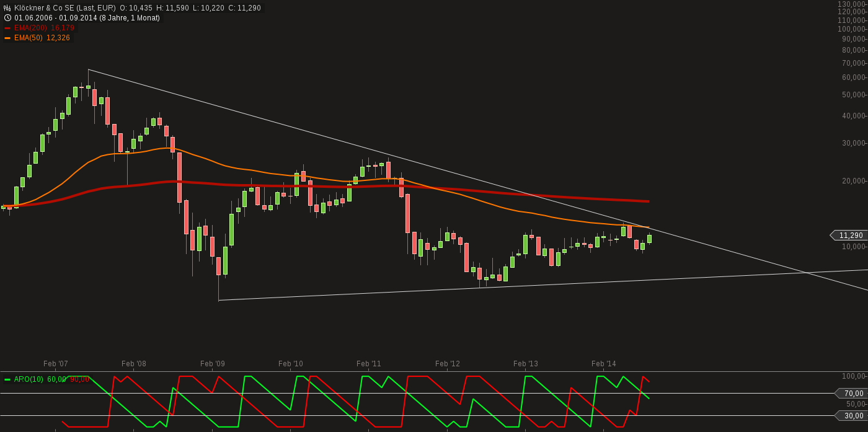Image resolution: width=868 pixels, height=432 pixels.
Task: Click the red EMA(200) line color marker
Action: pyautogui.click(x=7, y=28)
